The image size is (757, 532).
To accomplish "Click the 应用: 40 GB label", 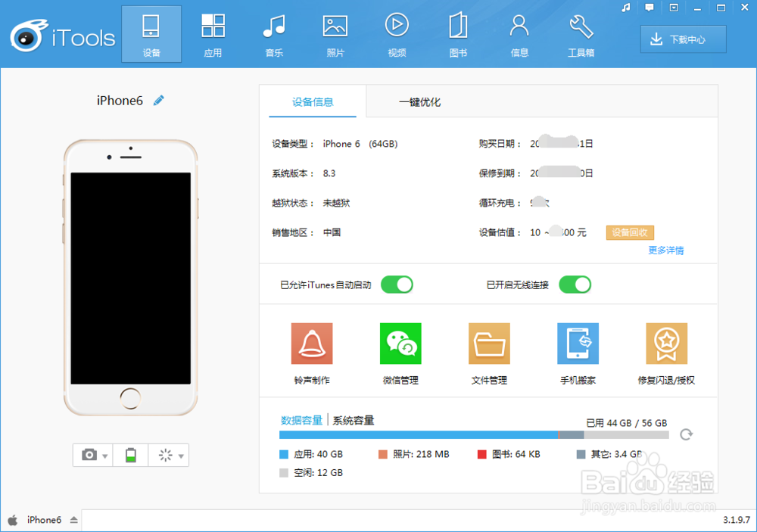I will [318, 454].
